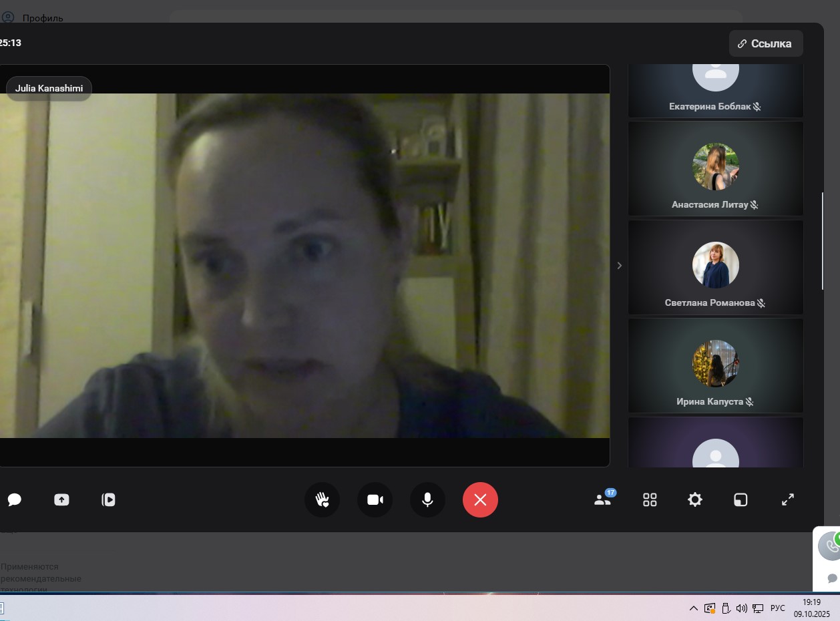
Task: Open the recording/broadcast icon
Action: coord(108,499)
